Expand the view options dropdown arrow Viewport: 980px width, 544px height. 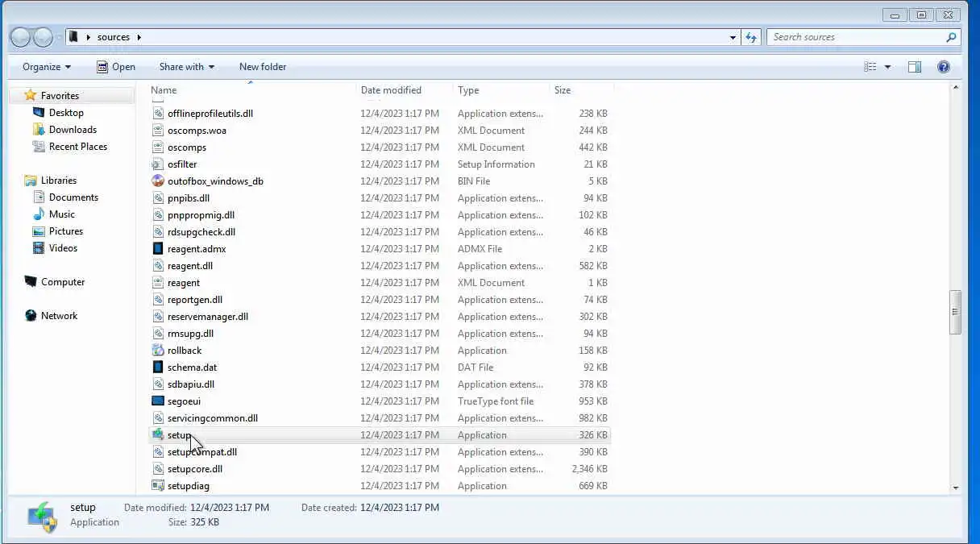887,67
